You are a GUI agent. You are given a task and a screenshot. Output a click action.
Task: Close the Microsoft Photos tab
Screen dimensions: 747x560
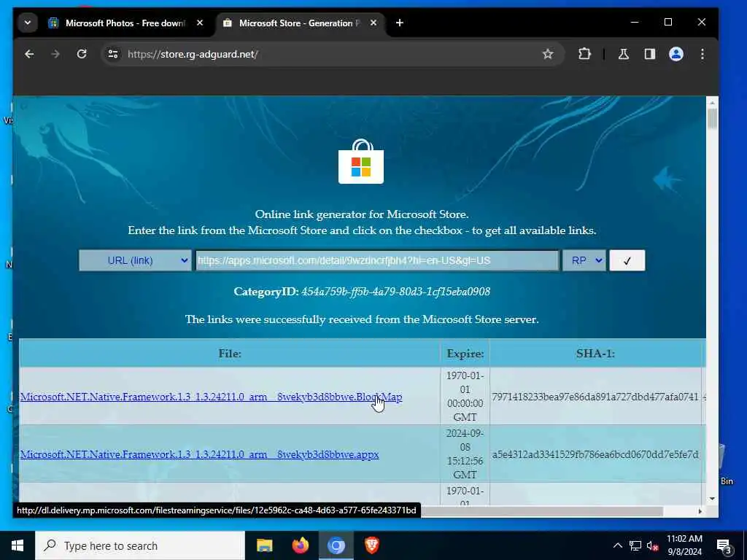coord(200,23)
